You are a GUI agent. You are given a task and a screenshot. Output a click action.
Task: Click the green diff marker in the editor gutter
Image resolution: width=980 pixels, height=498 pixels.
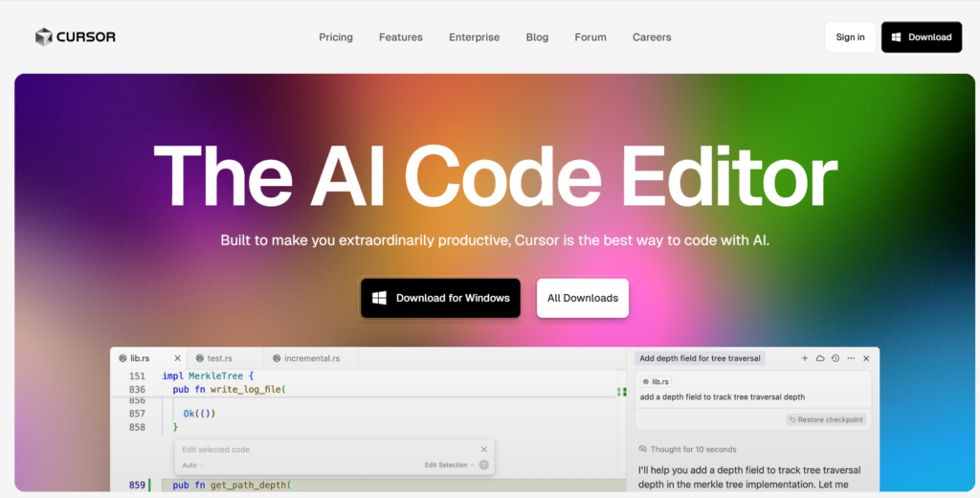(149, 485)
